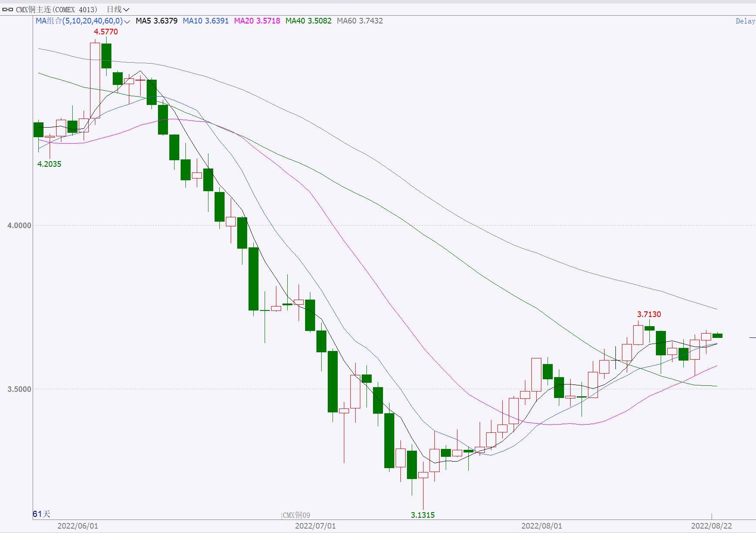Image resolution: width=756 pixels, height=533 pixels.
Task: Click the 2022/08/22 date label
Action: [712, 526]
